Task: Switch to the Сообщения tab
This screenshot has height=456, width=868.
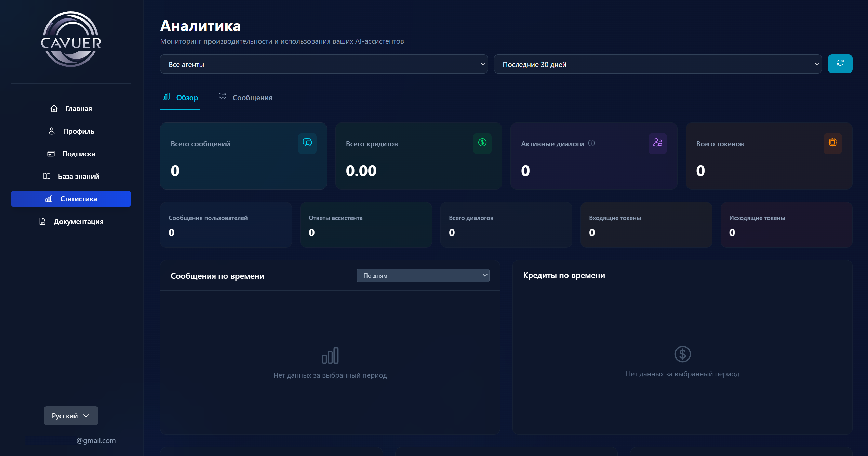Action: [x=246, y=98]
